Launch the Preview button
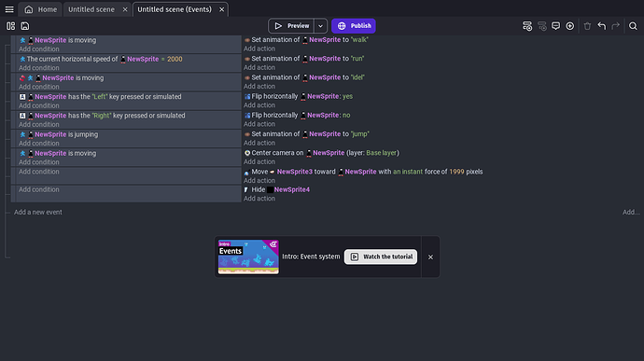644x361 pixels. [x=291, y=26]
